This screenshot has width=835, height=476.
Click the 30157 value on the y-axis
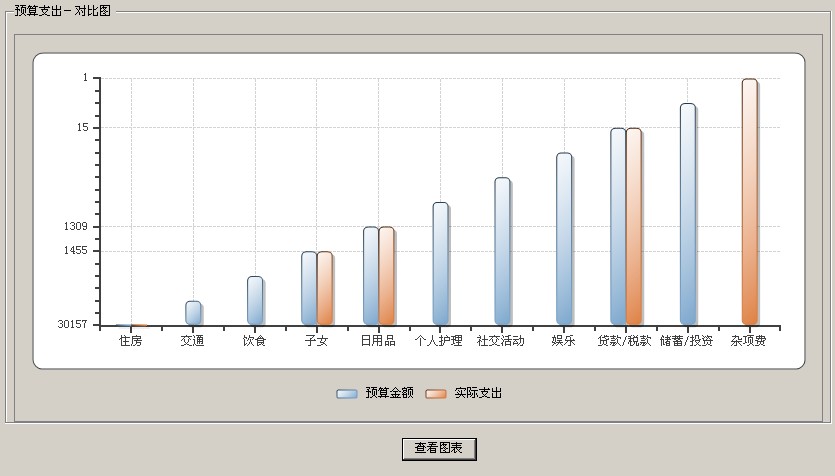point(72,325)
